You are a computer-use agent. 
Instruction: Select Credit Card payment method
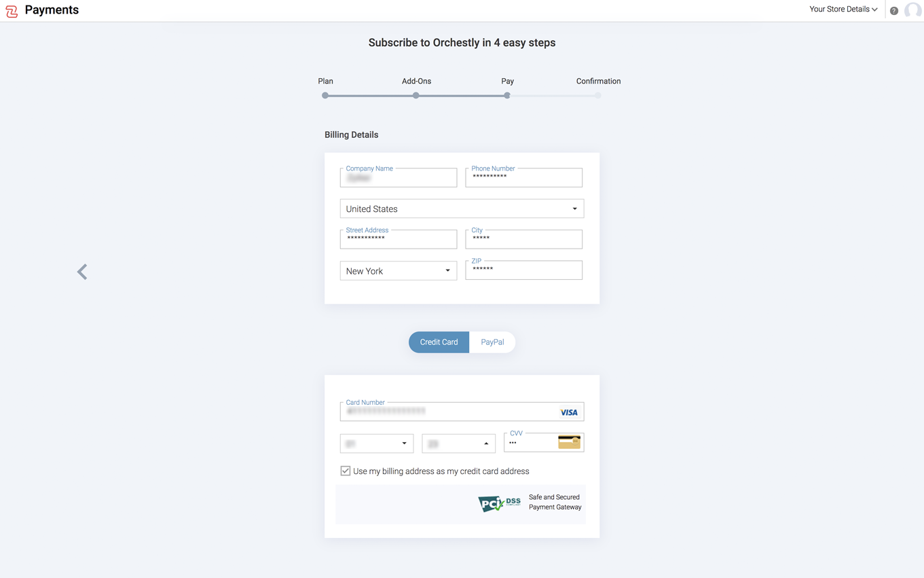439,342
